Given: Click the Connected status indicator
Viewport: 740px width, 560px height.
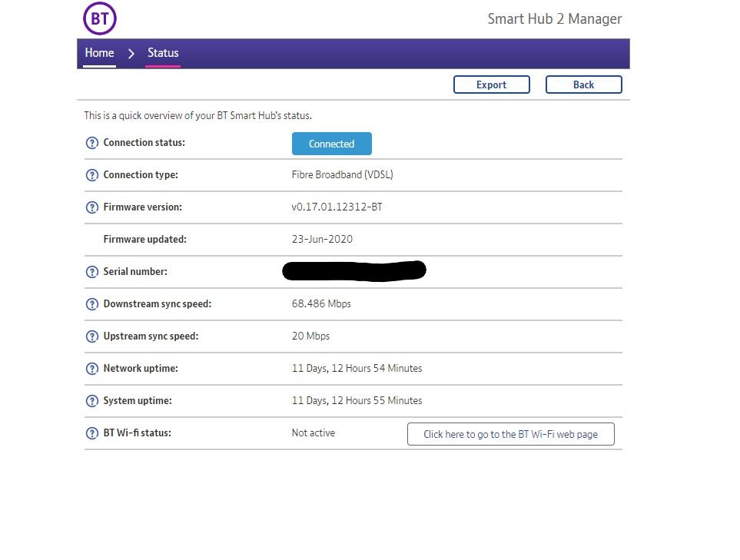Looking at the screenshot, I should [331, 144].
